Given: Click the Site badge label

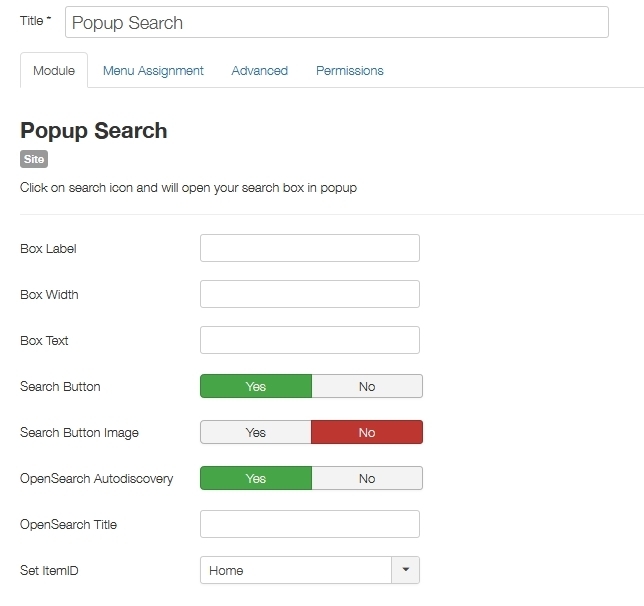Looking at the screenshot, I should (34, 159).
